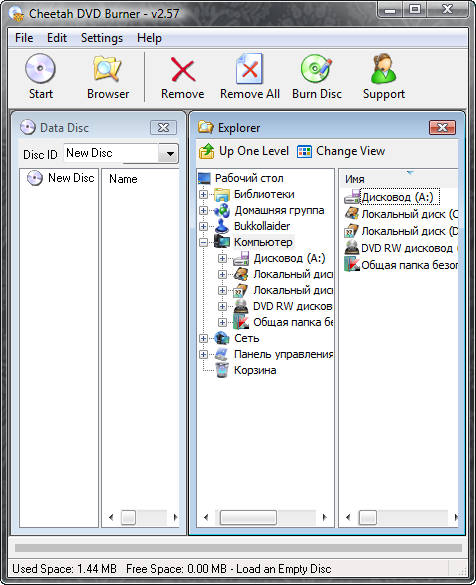Collapse the Компьютер tree node
The height and width of the screenshot is (585, 476).
203,243
